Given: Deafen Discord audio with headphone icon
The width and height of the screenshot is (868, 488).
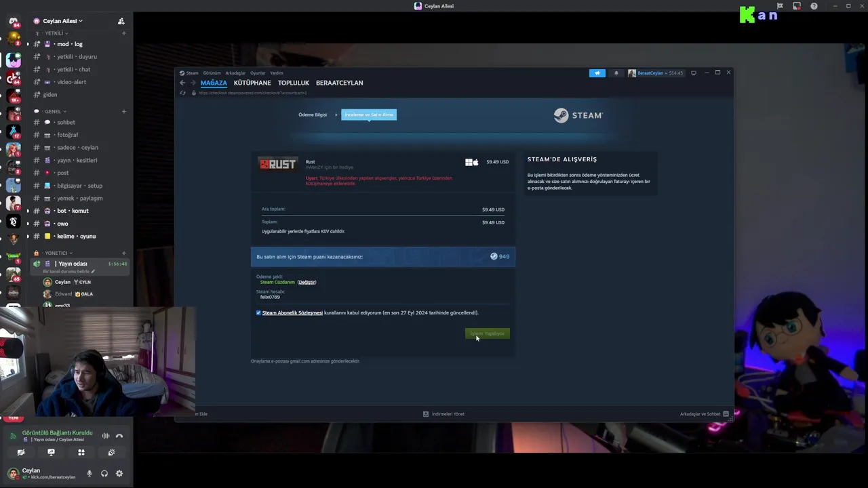Looking at the screenshot, I should pos(104,474).
